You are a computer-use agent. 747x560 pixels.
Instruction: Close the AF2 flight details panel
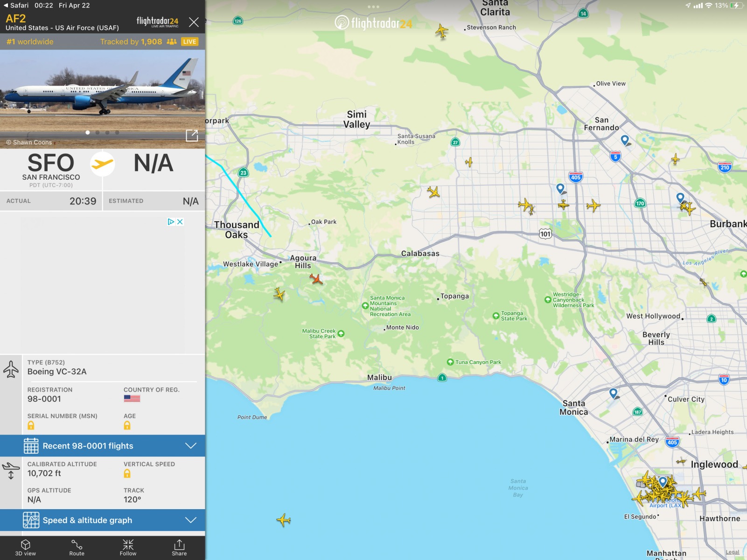tap(194, 22)
